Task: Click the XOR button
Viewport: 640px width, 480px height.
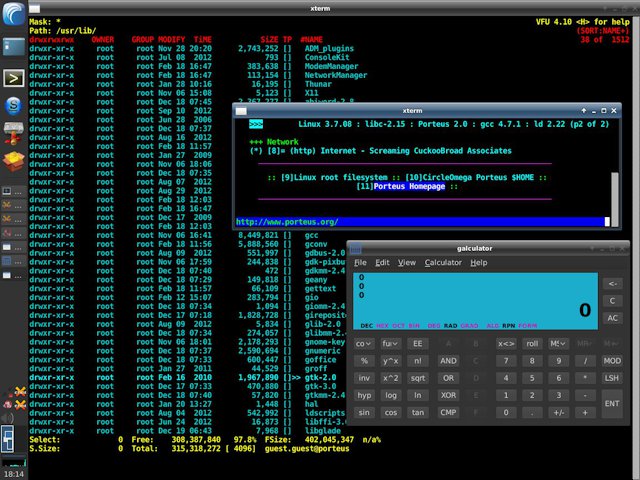Action: pos(448,395)
